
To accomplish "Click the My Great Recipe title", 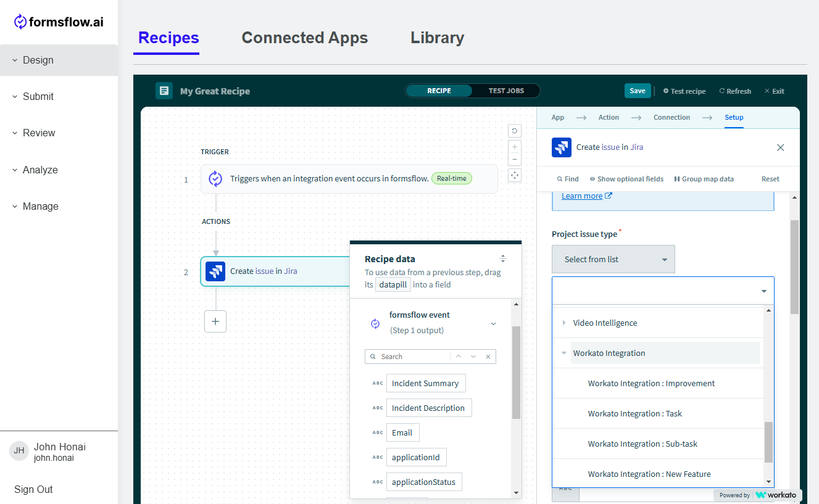I will [x=215, y=91].
